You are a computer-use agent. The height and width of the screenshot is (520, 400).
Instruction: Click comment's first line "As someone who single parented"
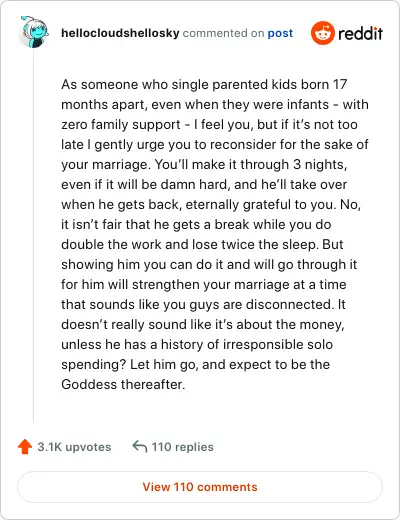[204, 84]
